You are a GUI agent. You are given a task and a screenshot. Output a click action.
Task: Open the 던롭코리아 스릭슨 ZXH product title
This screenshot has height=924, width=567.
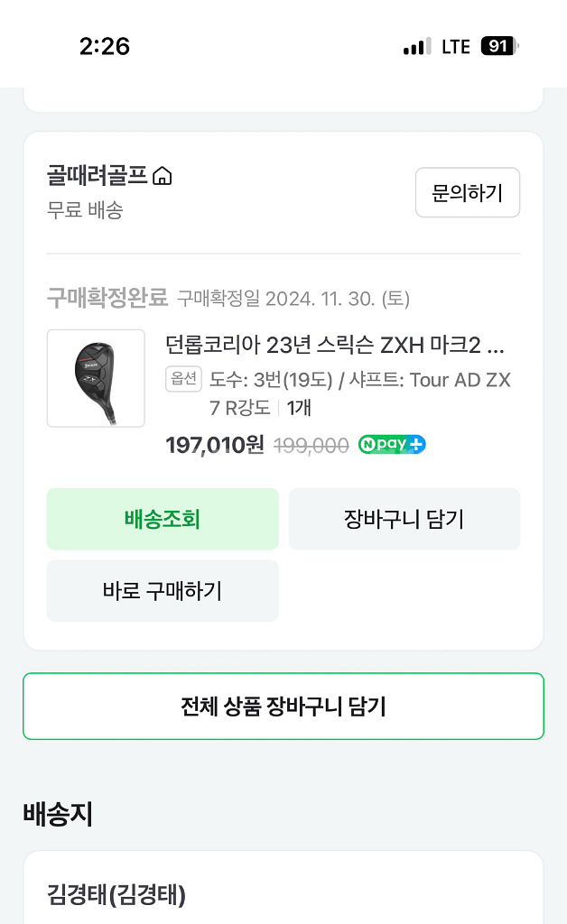coord(335,345)
